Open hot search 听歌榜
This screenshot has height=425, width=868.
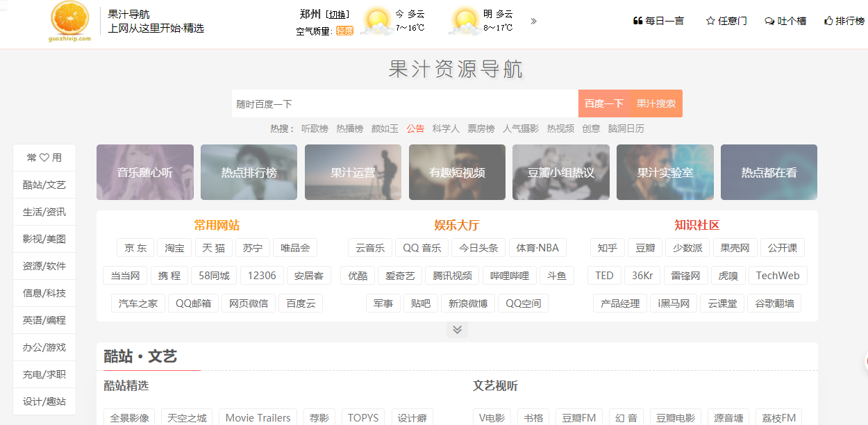point(315,128)
